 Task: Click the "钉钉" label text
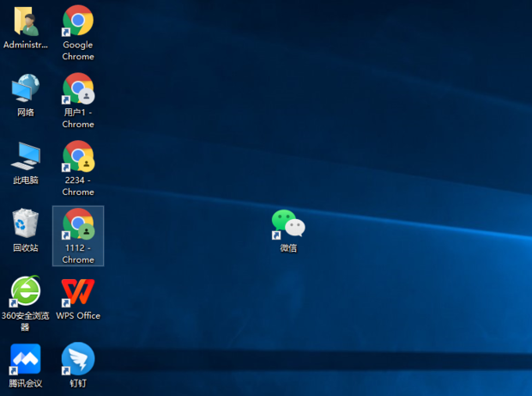pyautogui.click(x=78, y=383)
